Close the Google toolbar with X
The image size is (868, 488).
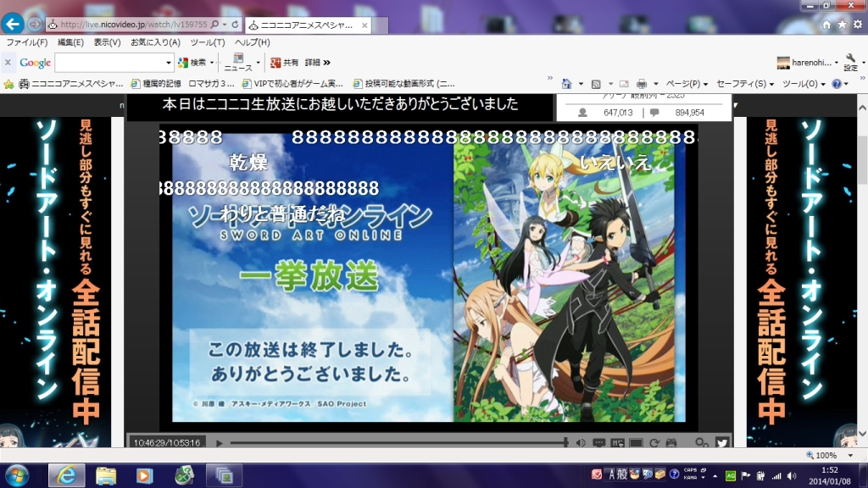coord(8,63)
